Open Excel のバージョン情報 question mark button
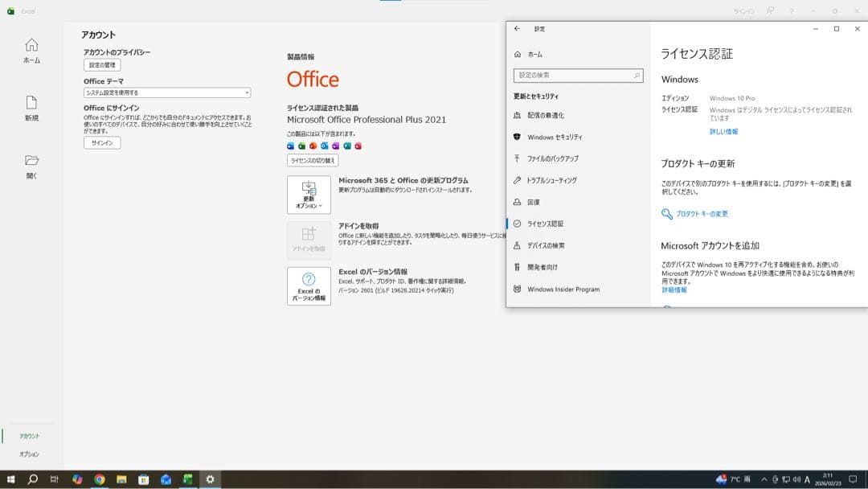868x489 pixels. (309, 286)
